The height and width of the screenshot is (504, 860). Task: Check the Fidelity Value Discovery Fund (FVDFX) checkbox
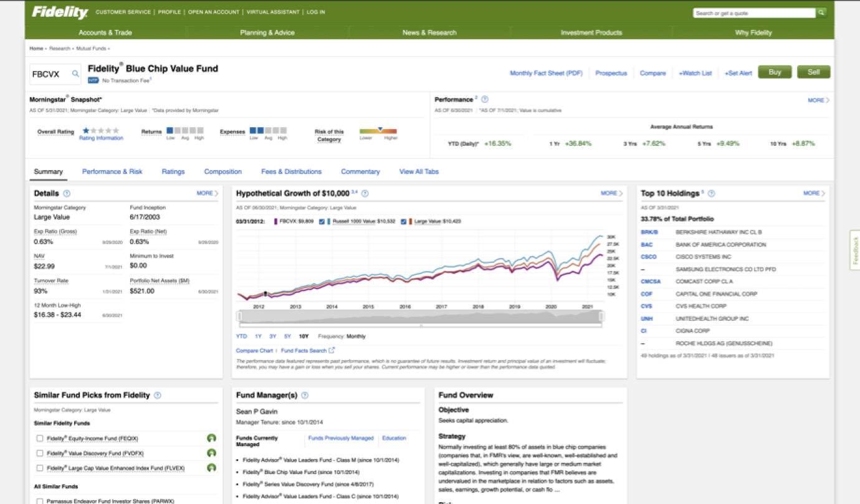40,453
